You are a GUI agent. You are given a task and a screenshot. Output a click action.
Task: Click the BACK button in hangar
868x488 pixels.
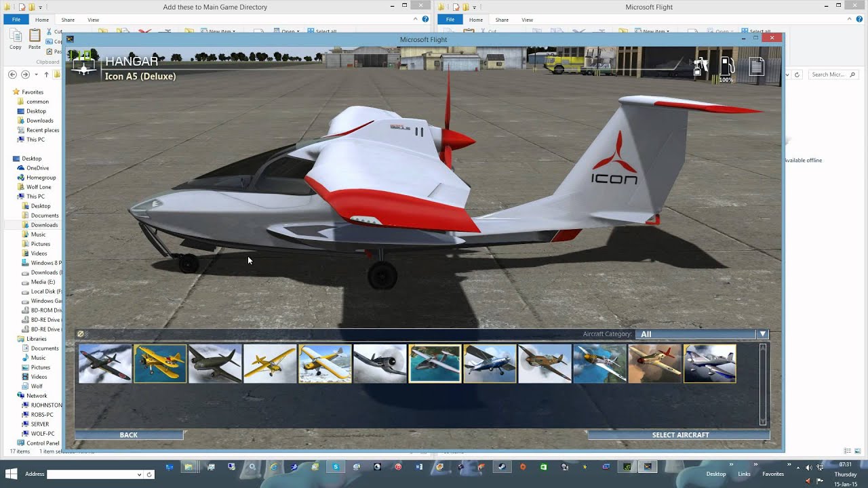point(129,435)
